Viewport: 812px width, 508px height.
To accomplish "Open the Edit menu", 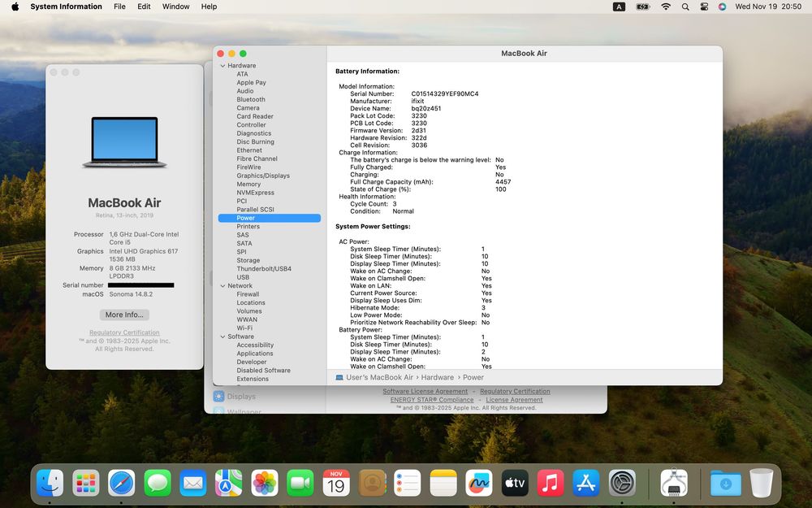I will click(144, 7).
